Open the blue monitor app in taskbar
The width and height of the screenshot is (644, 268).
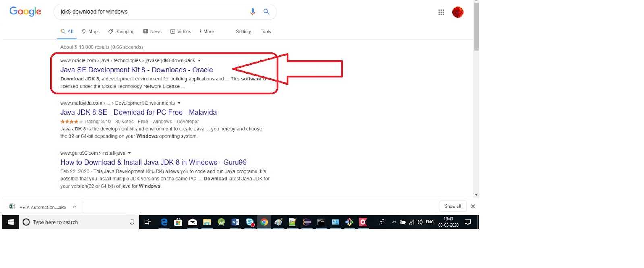tap(335, 222)
